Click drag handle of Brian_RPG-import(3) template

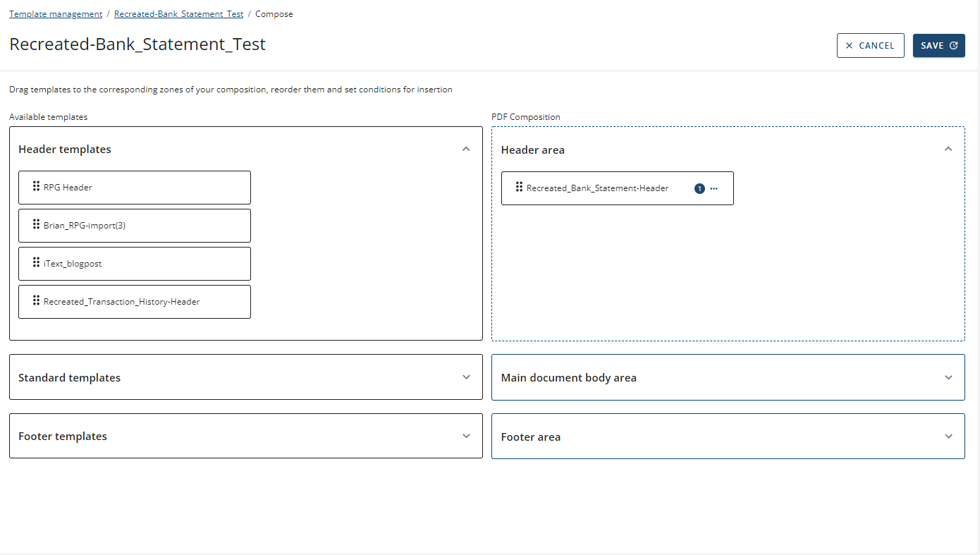coord(36,224)
